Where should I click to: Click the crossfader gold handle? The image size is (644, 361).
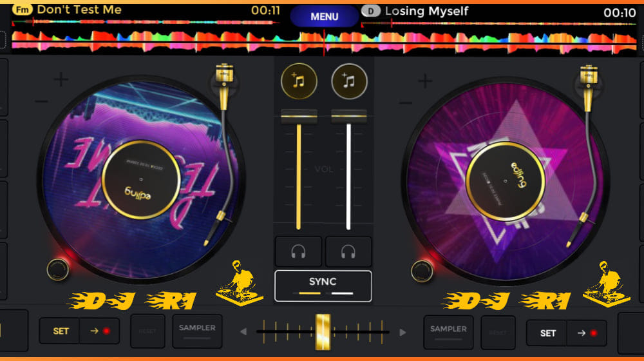tap(323, 332)
